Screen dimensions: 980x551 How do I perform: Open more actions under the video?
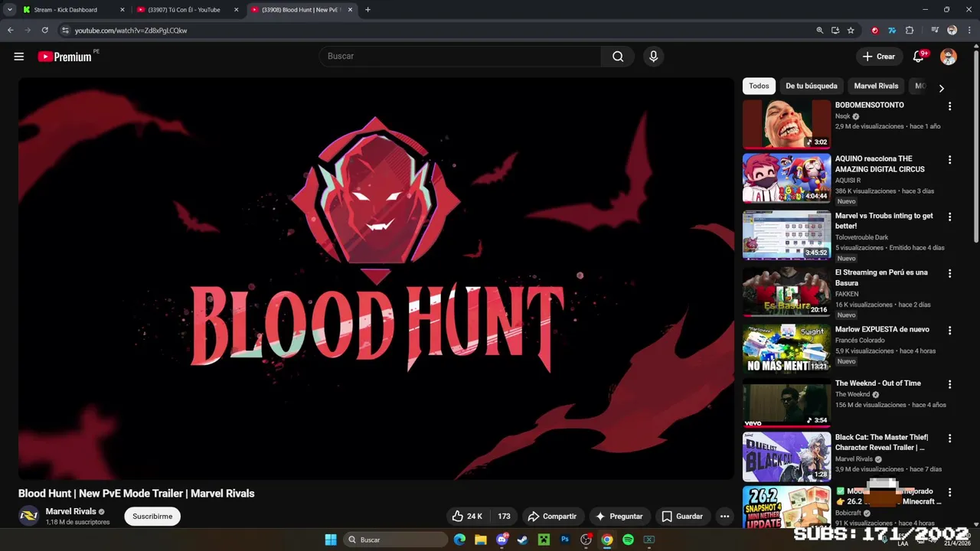724,517
